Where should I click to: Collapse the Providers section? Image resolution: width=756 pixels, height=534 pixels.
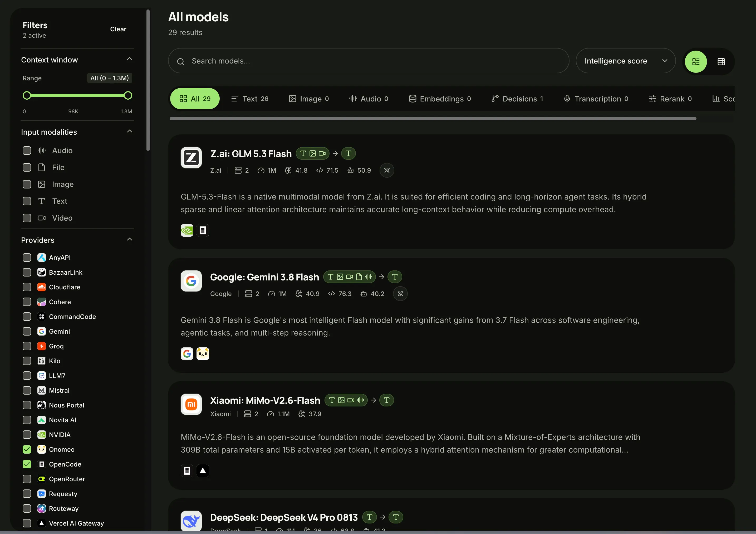click(129, 240)
